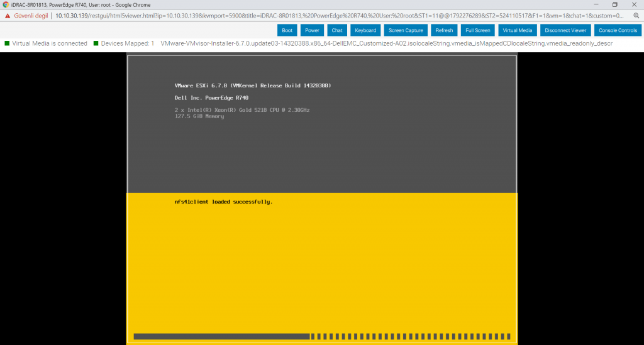Click green 'Virtual Media is connected' indicator
The width and height of the screenshot is (644, 345).
(x=7, y=43)
